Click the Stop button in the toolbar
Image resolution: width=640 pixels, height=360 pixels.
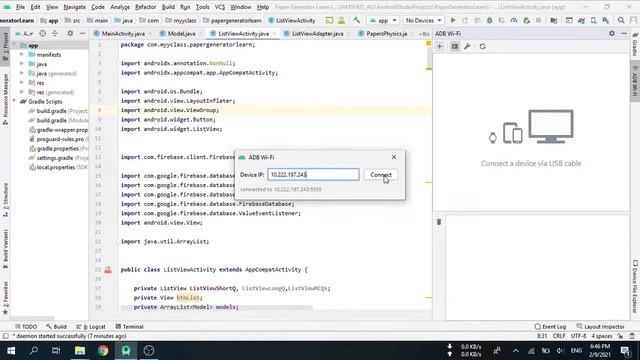point(538,20)
